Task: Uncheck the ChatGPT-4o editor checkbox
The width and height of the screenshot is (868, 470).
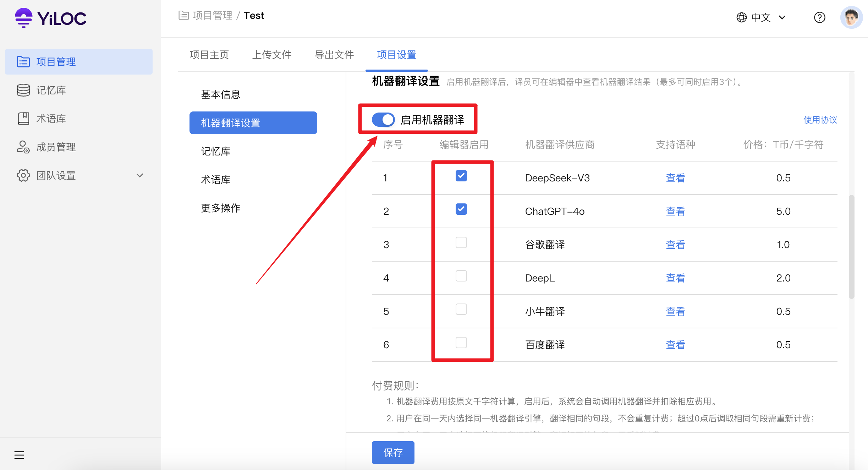Action: [461, 209]
